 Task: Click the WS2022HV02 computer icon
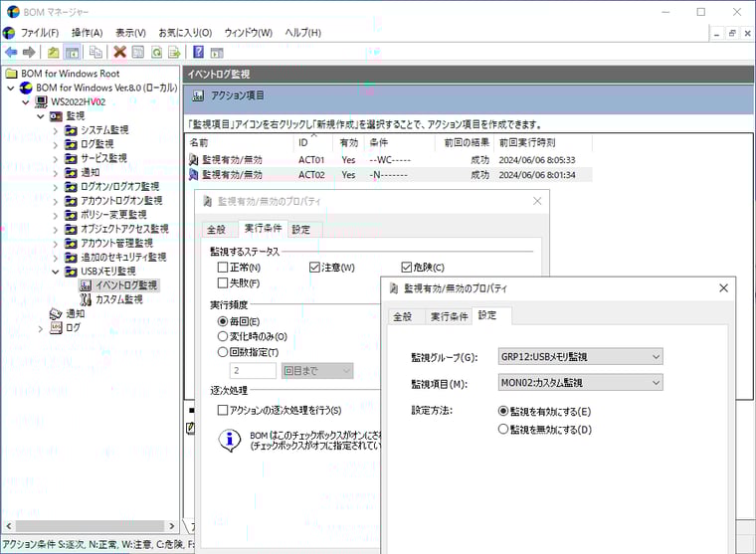(x=42, y=101)
